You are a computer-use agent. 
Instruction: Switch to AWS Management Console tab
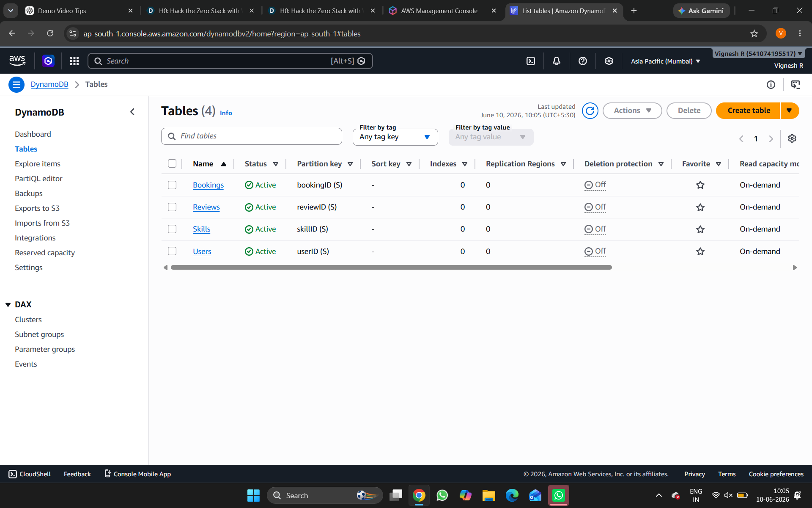(439, 11)
